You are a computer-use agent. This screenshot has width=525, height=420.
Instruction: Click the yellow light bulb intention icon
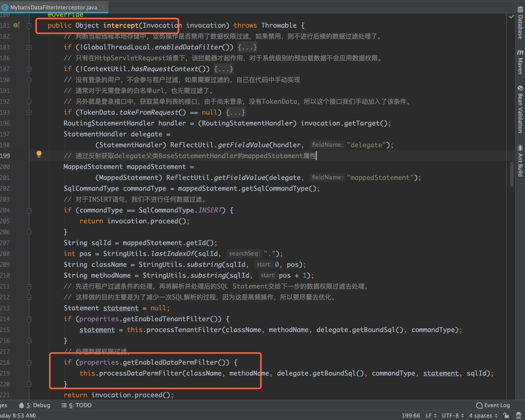click(39, 154)
